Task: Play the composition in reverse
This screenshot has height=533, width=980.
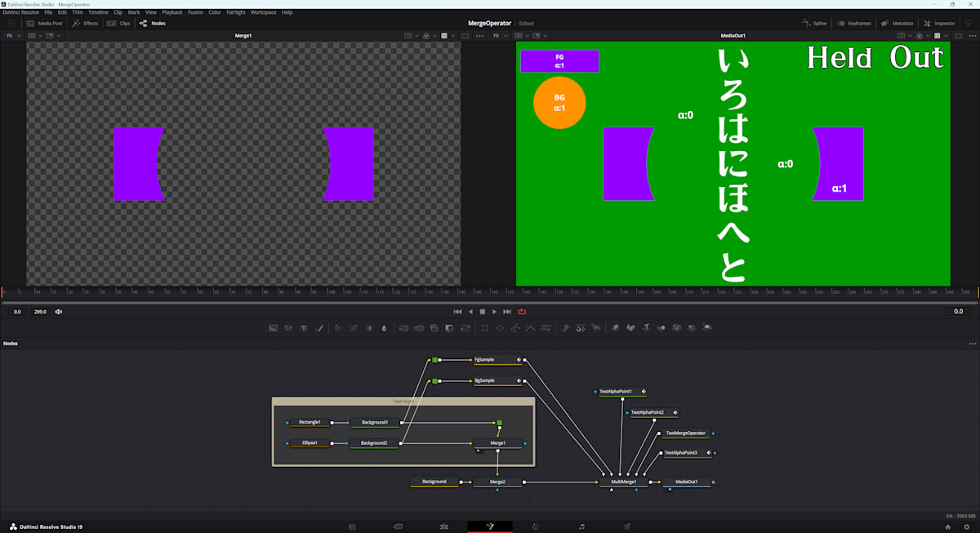Action: coord(470,312)
